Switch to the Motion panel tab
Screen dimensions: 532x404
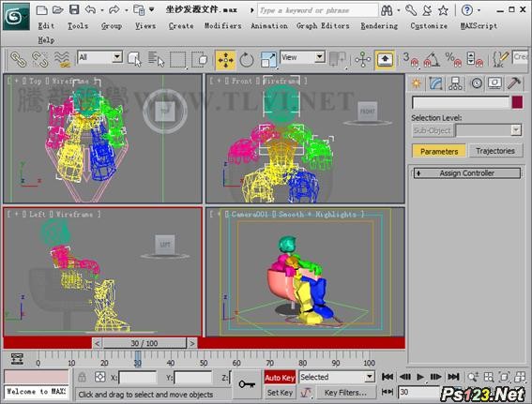coord(476,83)
